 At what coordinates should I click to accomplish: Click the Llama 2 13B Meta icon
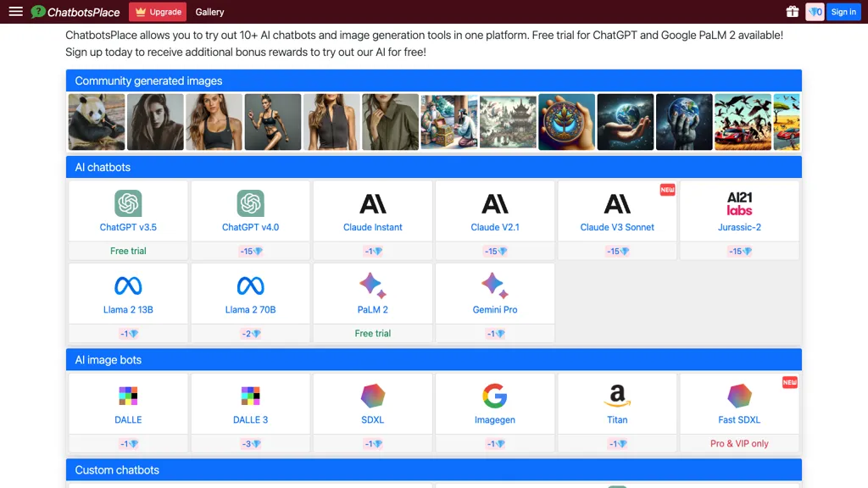coord(128,286)
